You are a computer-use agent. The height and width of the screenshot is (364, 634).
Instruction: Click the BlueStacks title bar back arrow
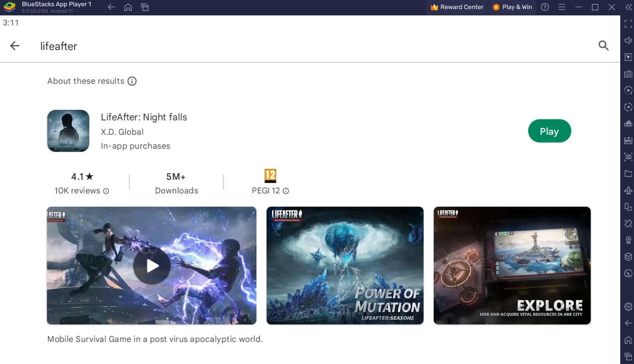111,7
